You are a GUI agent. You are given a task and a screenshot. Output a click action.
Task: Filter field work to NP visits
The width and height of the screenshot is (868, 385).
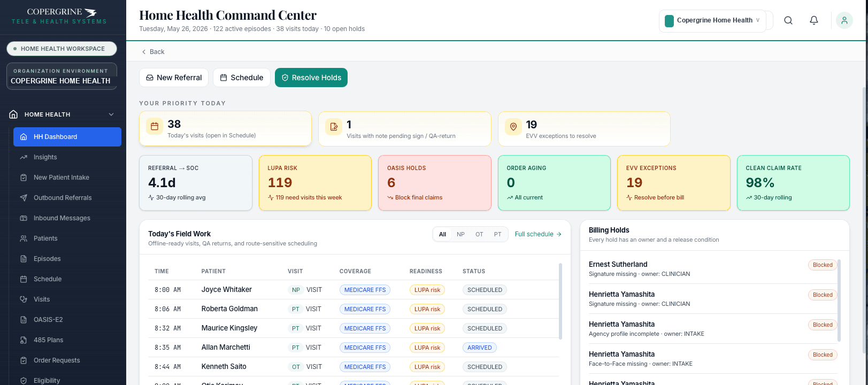pos(460,234)
